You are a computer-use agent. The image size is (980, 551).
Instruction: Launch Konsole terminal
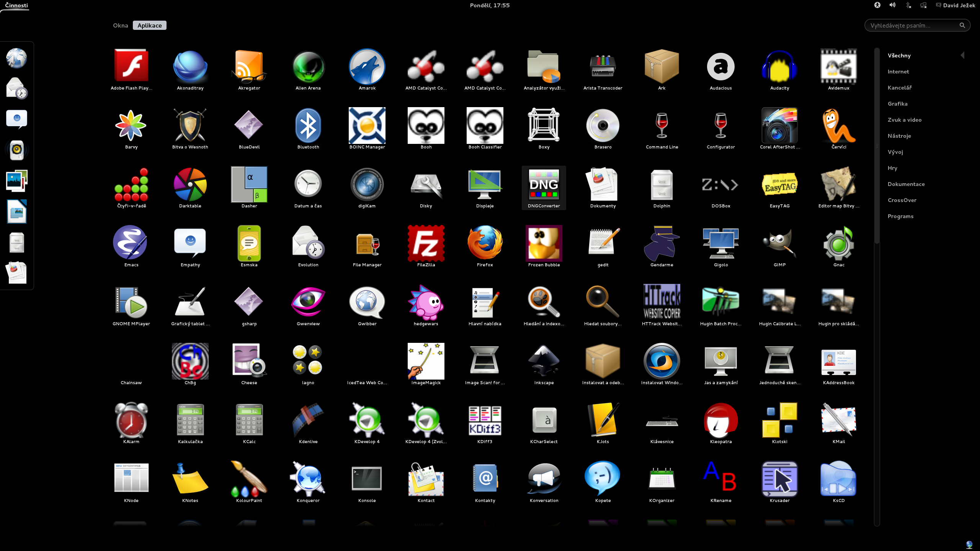pyautogui.click(x=367, y=482)
